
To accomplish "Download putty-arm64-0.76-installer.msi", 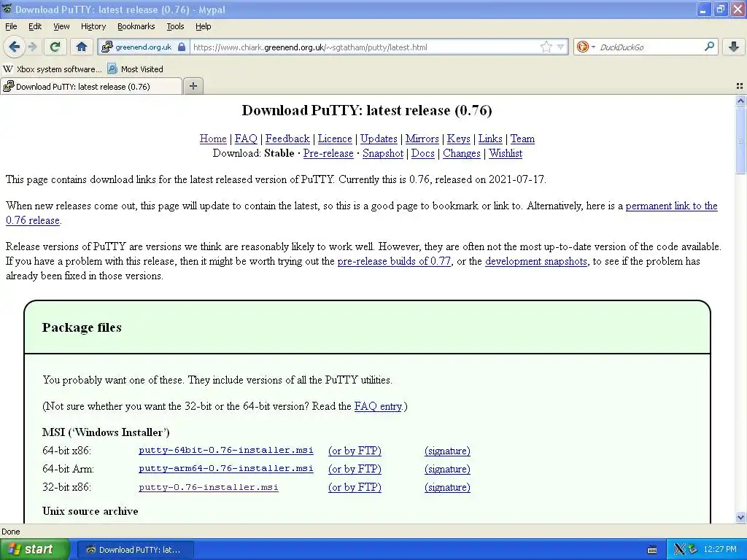I will tap(226, 469).
